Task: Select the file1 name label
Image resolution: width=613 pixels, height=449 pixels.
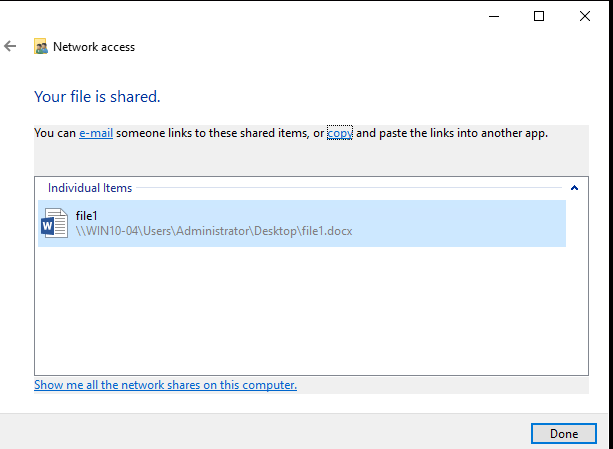Action: point(86,216)
